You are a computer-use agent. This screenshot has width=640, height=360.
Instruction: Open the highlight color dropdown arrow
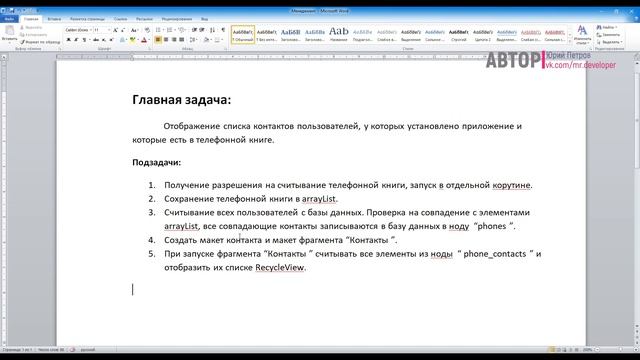coord(137,40)
